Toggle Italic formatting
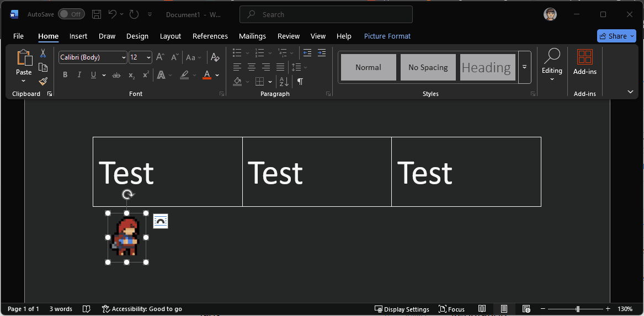Viewport: 644px width, 316px height. coord(79,75)
